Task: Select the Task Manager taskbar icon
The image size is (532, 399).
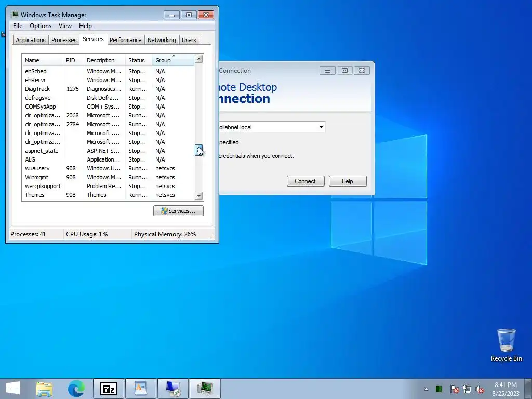Action: [205, 389]
